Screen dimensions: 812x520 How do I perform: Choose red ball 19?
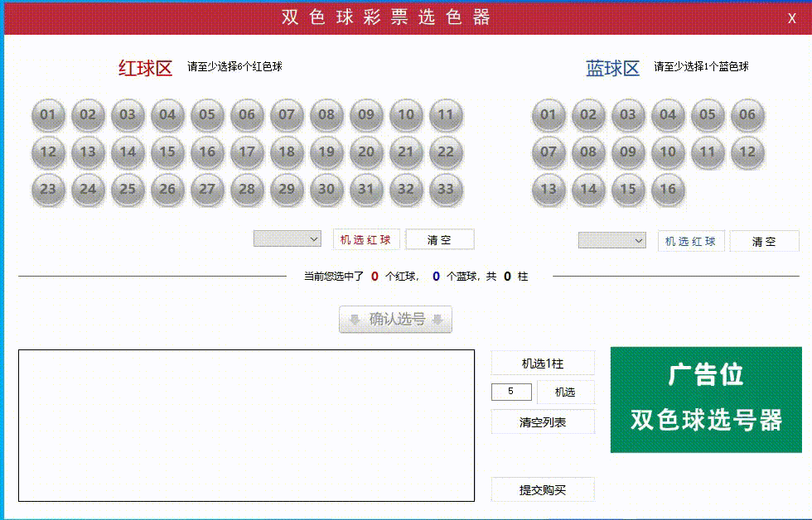pyautogui.click(x=326, y=152)
